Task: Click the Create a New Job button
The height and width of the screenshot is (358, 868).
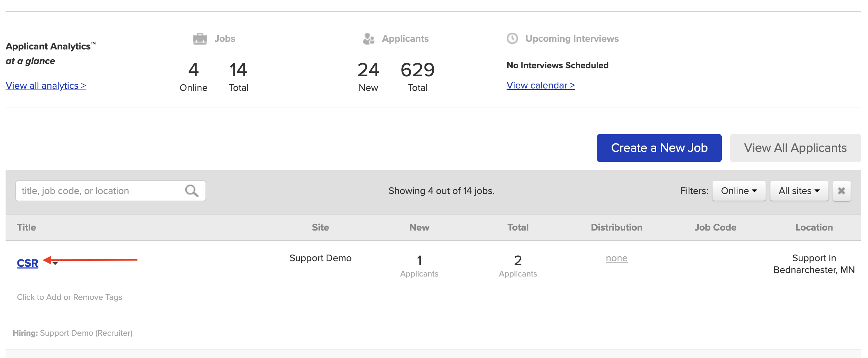Action: [x=659, y=148]
